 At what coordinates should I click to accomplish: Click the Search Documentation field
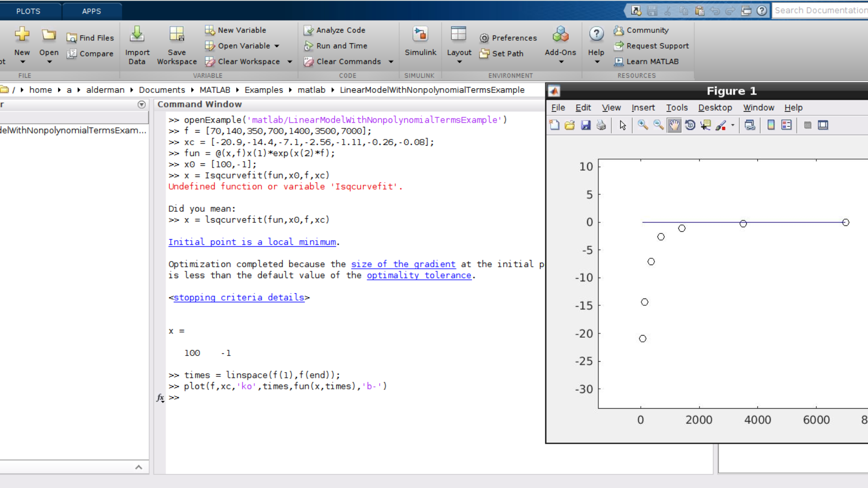(820, 10)
